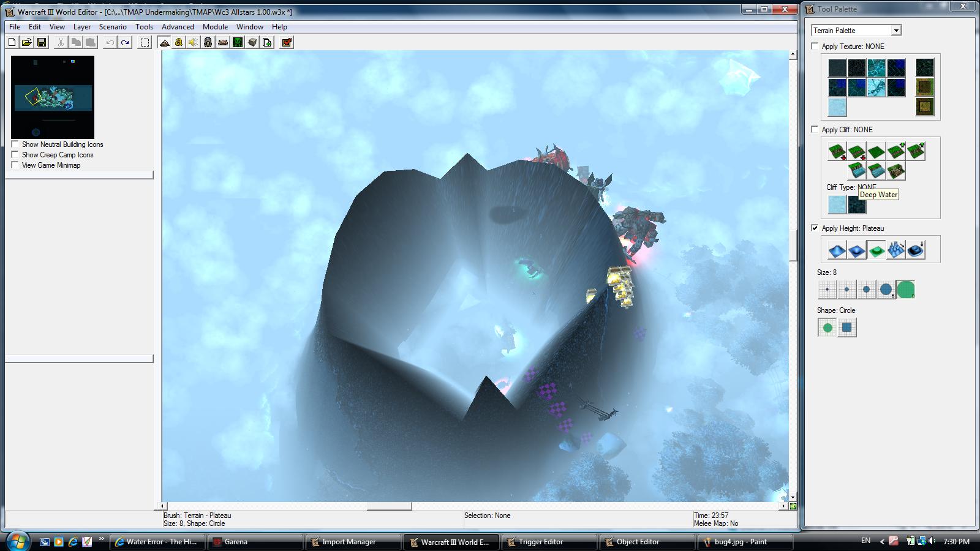Set brush shape to Square
This screenshot has width=980, height=551.
pos(846,328)
